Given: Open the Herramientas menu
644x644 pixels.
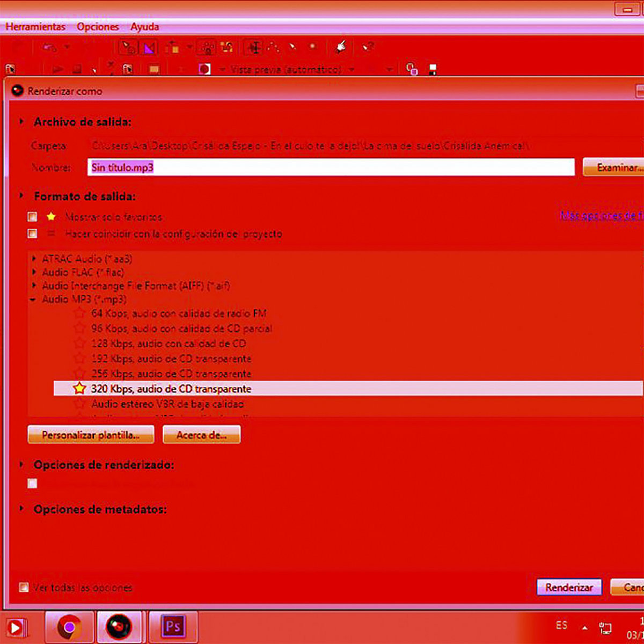Looking at the screenshot, I should point(35,26).
